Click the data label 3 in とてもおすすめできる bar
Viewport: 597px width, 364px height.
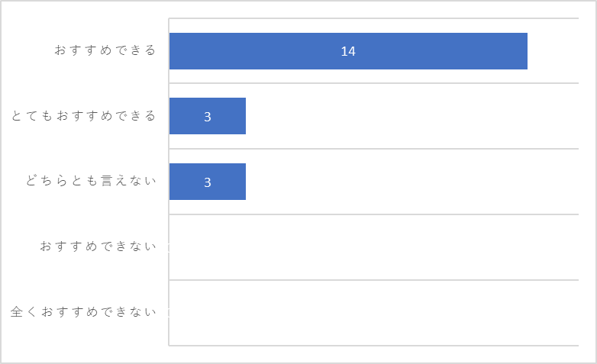coord(208,117)
